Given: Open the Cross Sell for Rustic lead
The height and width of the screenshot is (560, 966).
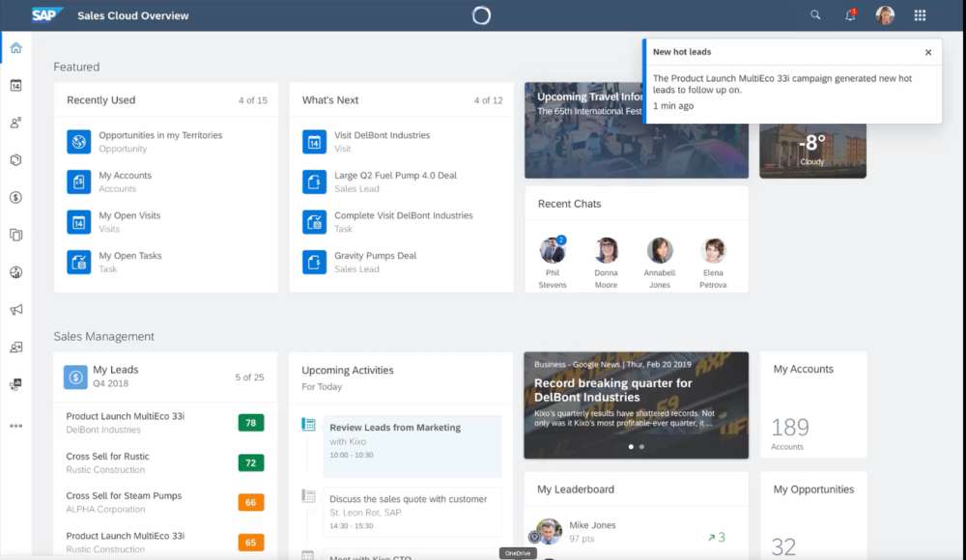Looking at the screenshot, I should pyautogui.click(x=165, y=462).
